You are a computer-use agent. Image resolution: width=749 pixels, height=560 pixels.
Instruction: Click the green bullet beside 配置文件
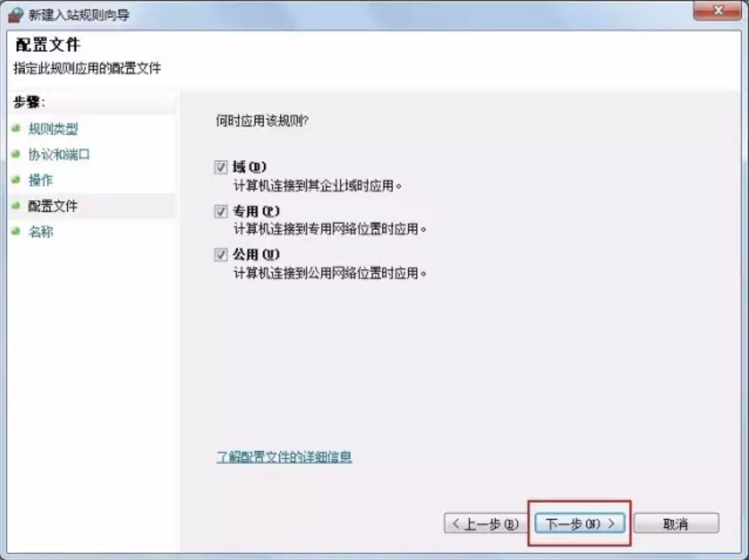pyautogui.click(x=16, y=206)
